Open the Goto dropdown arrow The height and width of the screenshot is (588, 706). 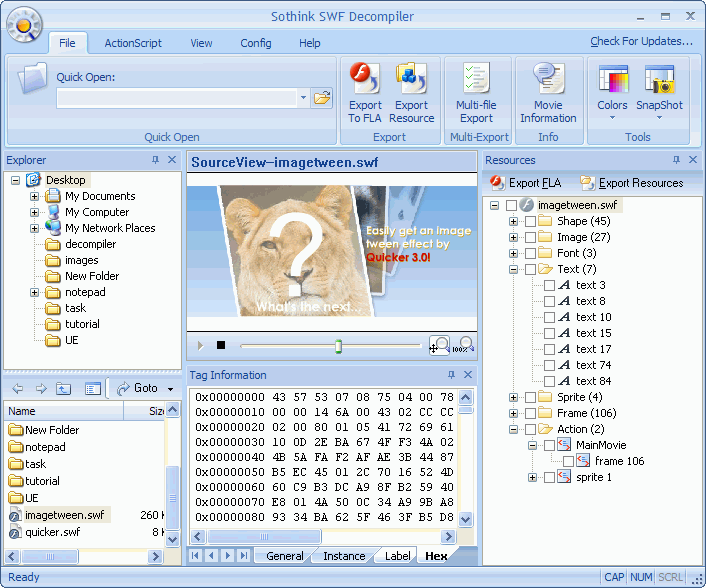(171, 389)
